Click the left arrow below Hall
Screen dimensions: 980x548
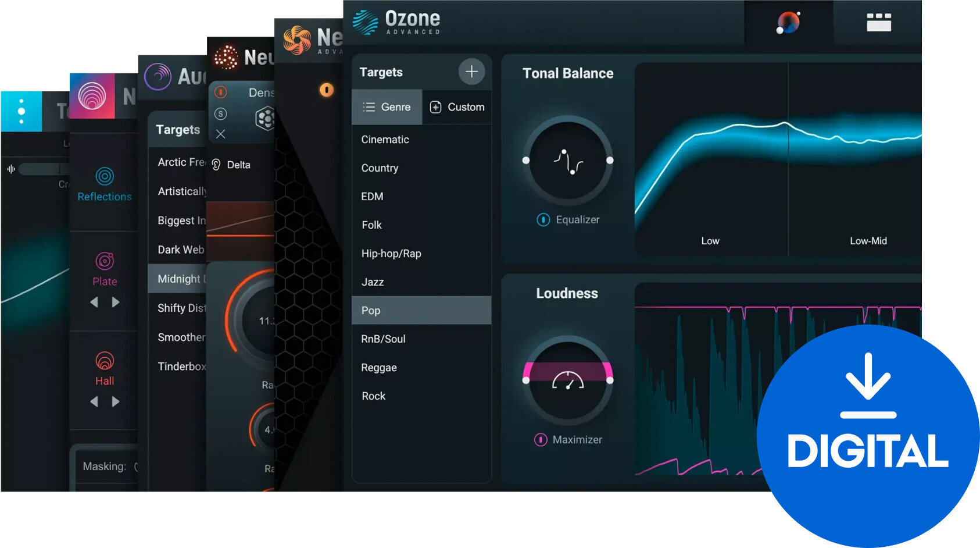[x=95, y=401]
